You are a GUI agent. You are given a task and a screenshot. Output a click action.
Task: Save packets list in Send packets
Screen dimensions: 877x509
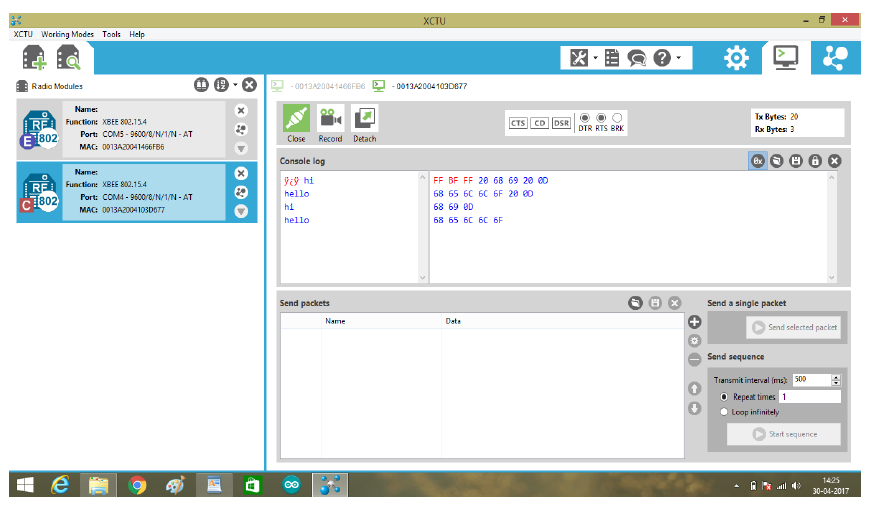click(655, 303)
